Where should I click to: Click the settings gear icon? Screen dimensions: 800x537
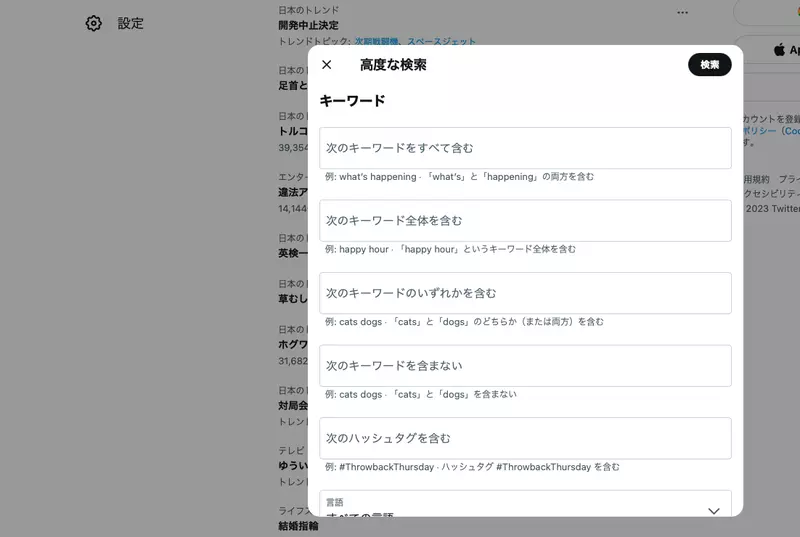94,23
